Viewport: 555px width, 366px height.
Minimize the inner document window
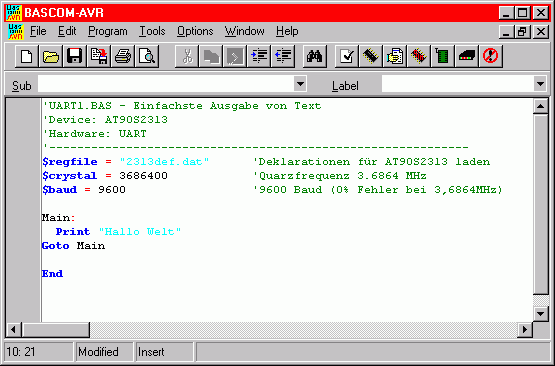coord(507,32)
